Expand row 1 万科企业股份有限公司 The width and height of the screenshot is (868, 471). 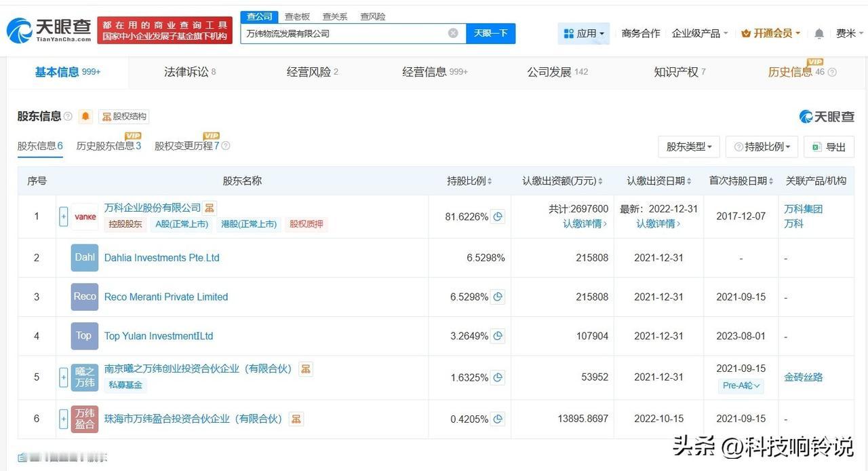pyautogui.click(x=64, y=217)
